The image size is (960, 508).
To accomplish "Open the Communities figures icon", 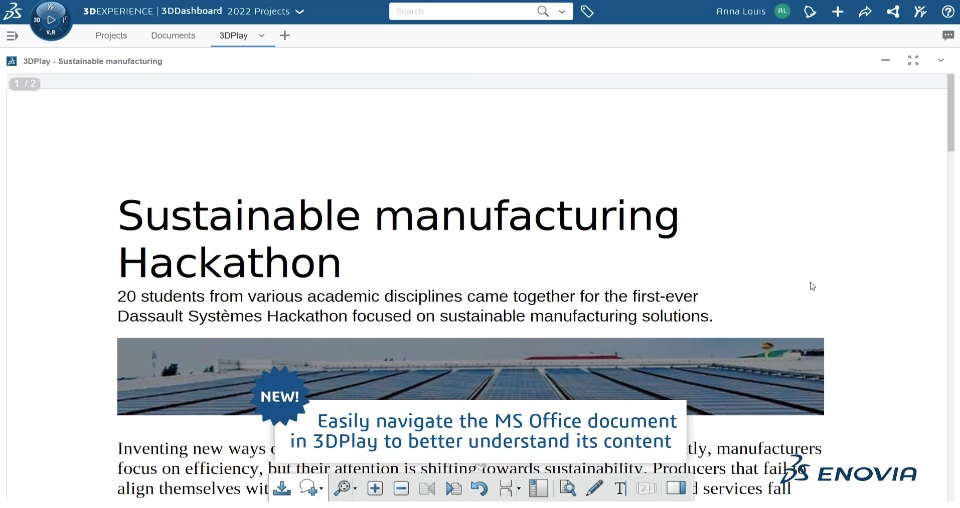I will 920,11.
